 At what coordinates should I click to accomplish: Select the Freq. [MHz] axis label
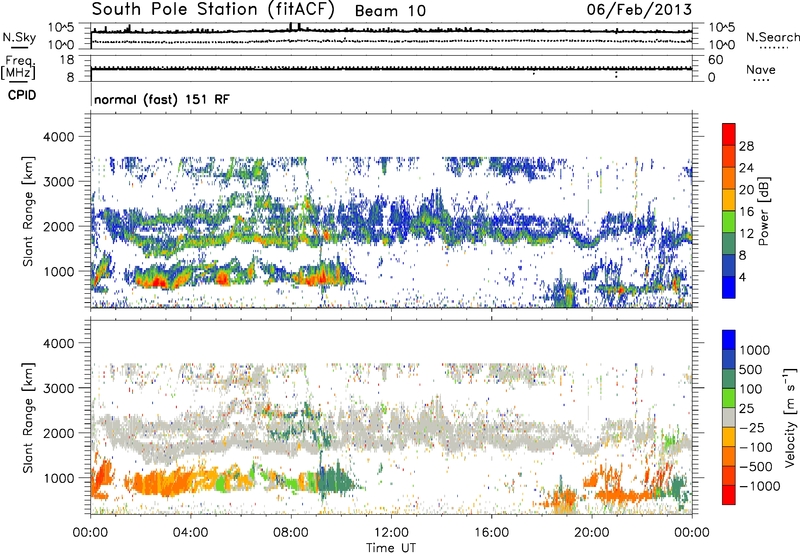[18, 68]
